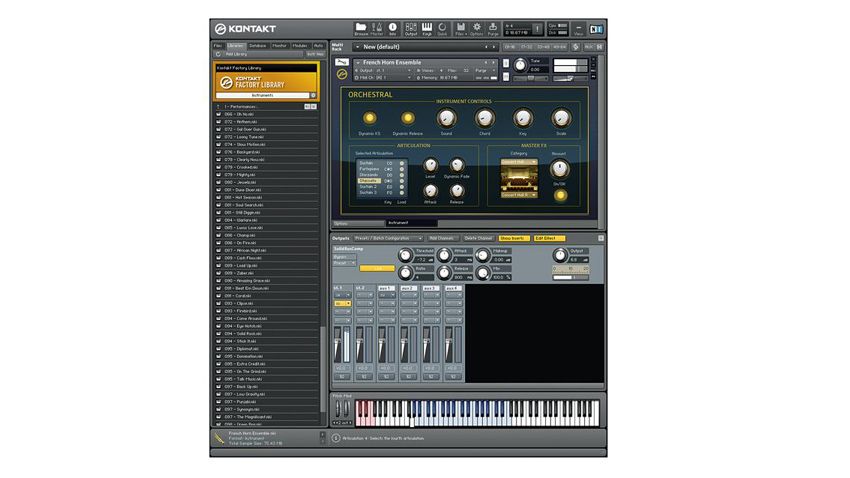The height and width of the screenshot is (478, 850).
Task: Toggle load dot for Fortepiano articulation
Action: point(402,169)
